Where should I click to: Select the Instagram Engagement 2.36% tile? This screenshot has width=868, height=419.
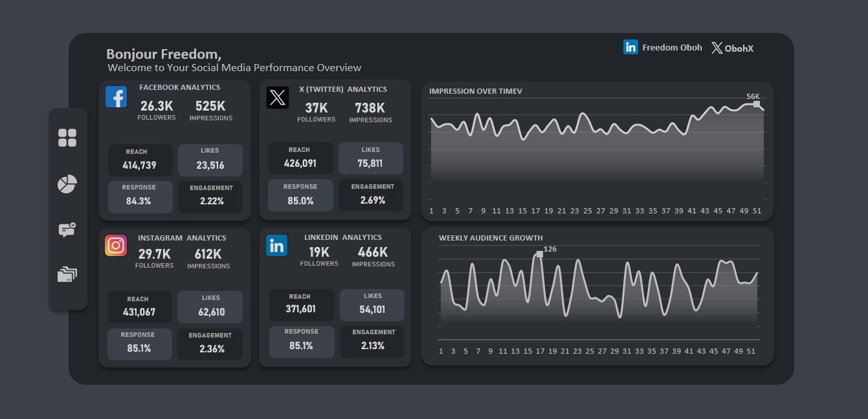[x=210, y=344]
